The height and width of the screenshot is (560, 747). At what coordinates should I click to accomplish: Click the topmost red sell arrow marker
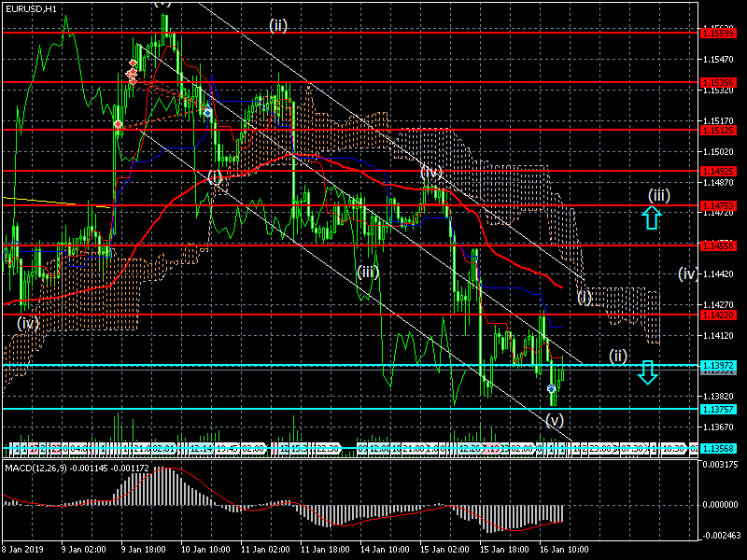133,63
